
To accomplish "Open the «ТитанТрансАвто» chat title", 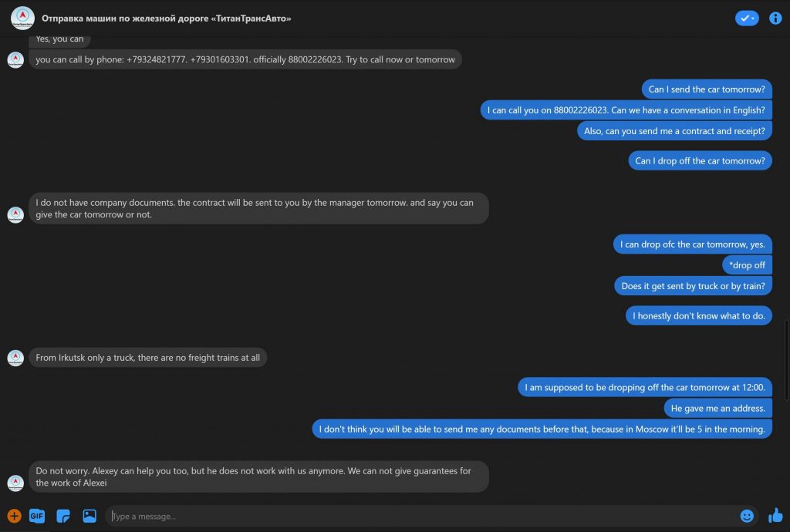I will (167, 18).
